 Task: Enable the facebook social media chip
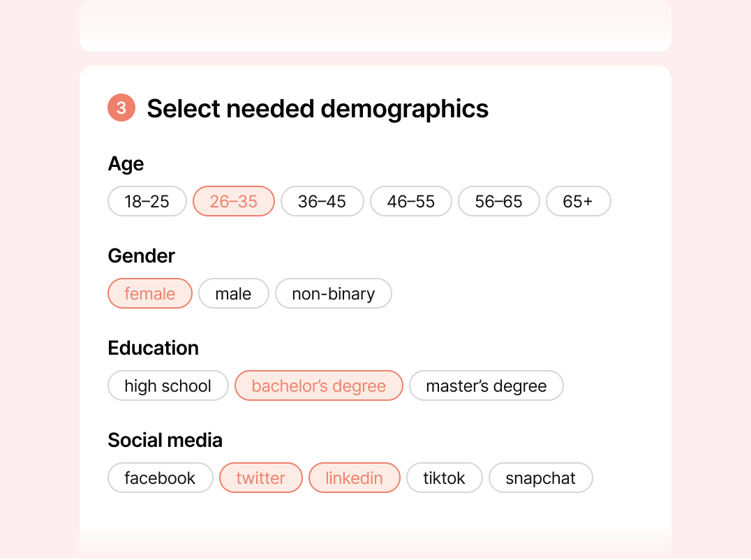(161, 478)
